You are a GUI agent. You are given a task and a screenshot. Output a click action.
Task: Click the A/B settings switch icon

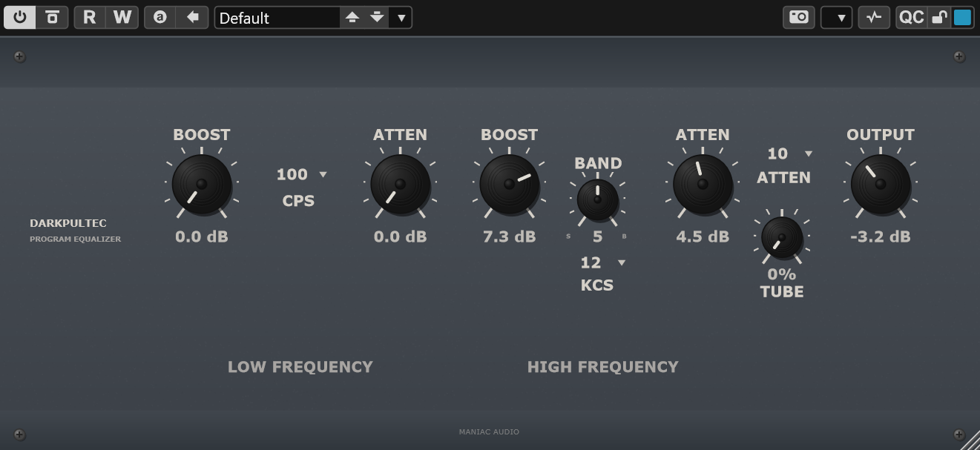point(160,17)
